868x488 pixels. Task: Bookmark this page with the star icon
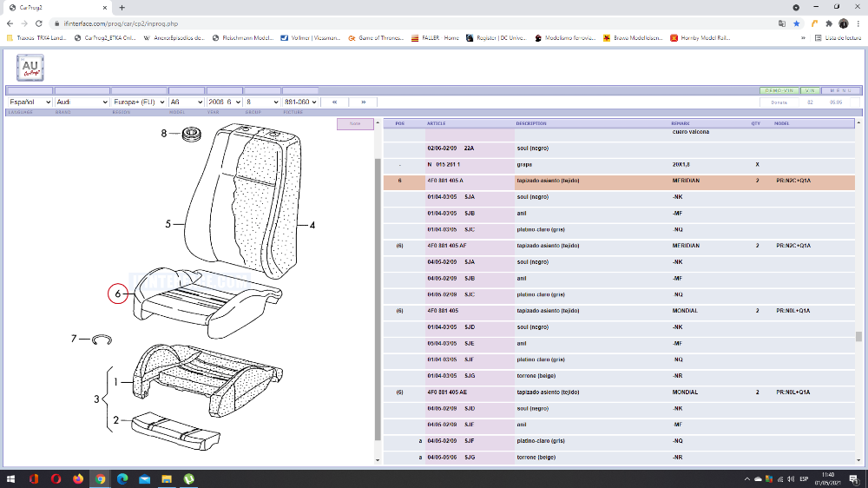797,23
